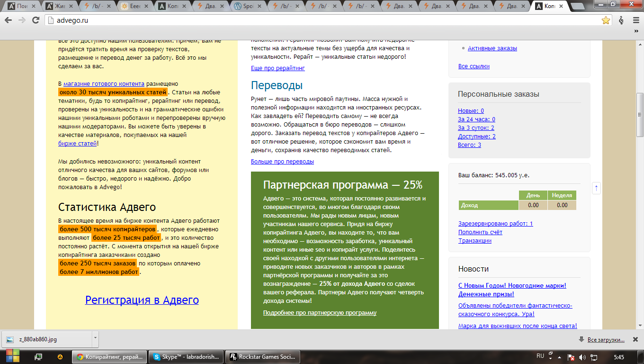The image size is (644, 364).
Task: Open Все загрузки downloads link
Action: tap(606, 339)
